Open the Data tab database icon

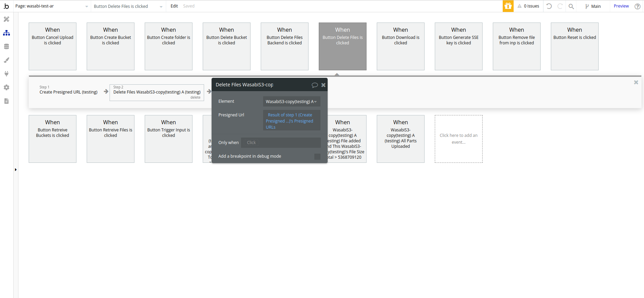6,47
